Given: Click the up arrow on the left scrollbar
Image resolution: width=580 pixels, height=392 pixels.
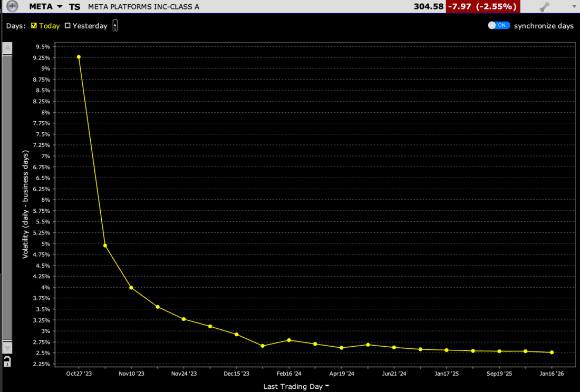Looking at the screenshot, I should [7, 47].
